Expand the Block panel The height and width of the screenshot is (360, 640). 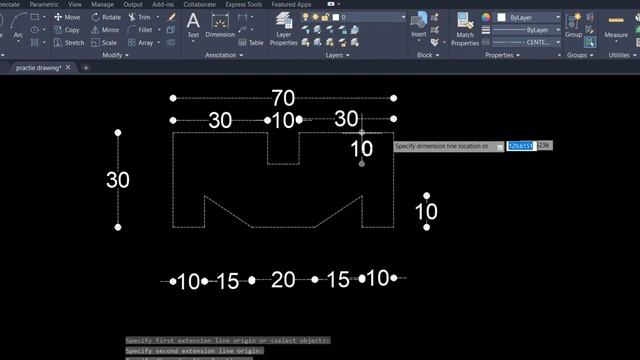coord(428,55)
